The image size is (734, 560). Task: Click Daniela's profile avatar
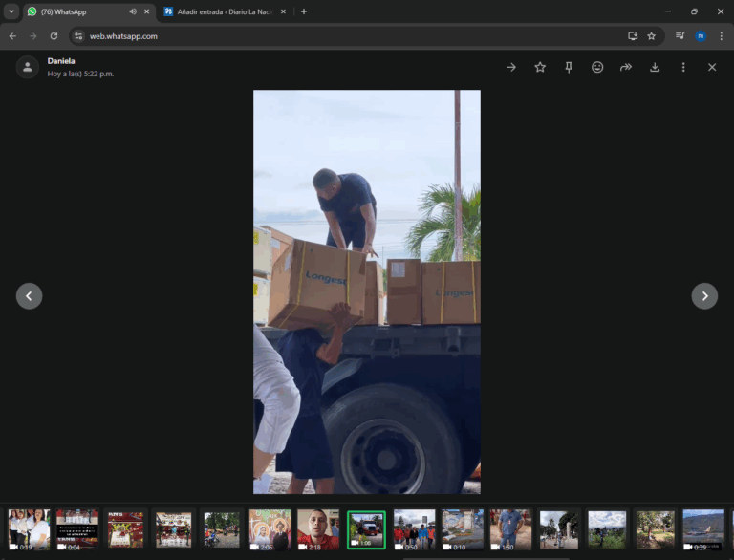point(28,67)
